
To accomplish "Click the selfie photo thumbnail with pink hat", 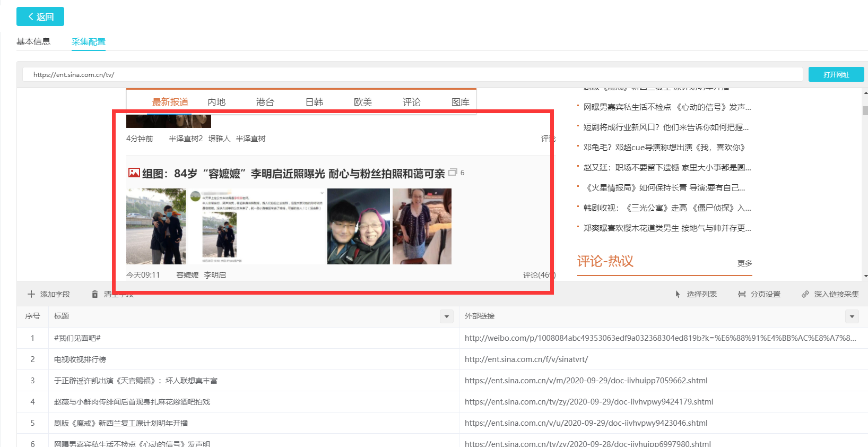I will point(359,226).
